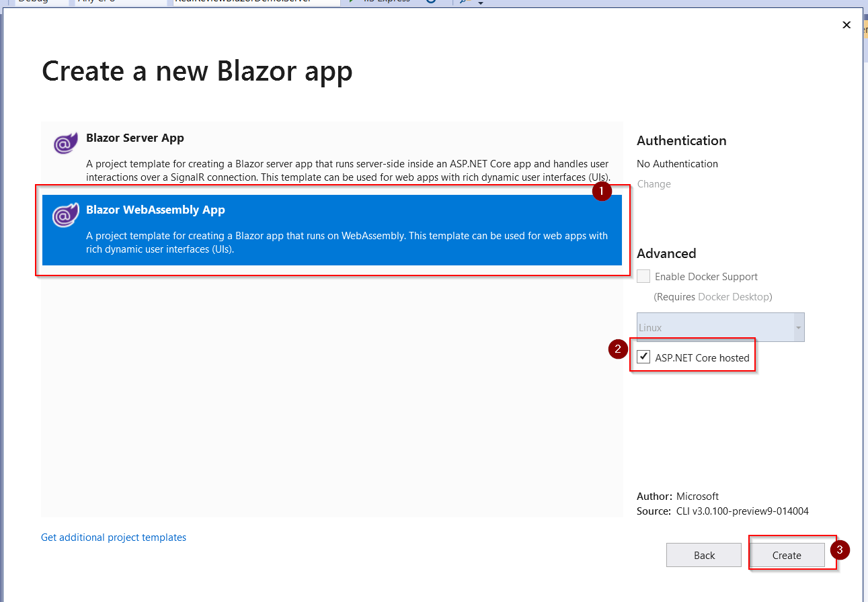Click the attach-to-process magnifier icon in toolbar
868x602 pixels.
461,2
